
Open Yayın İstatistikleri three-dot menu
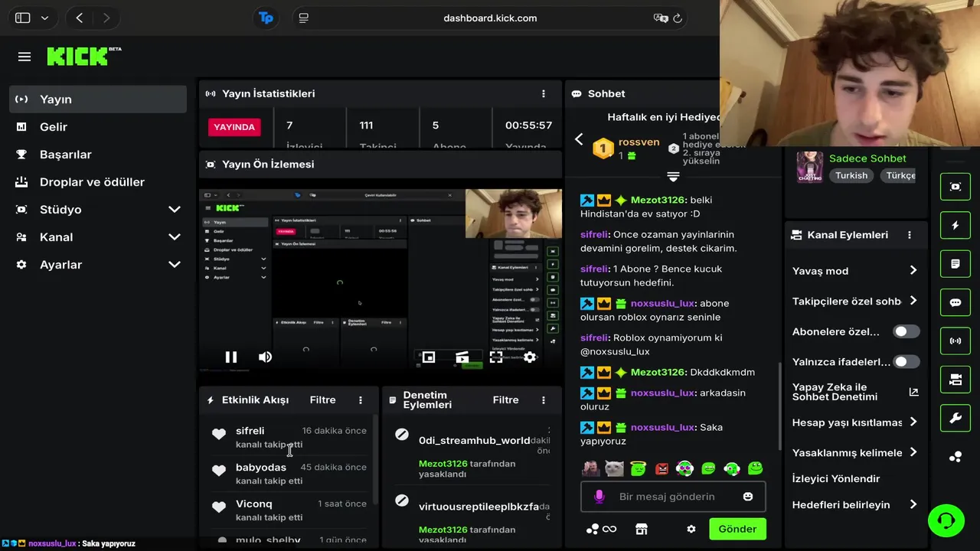544,93
